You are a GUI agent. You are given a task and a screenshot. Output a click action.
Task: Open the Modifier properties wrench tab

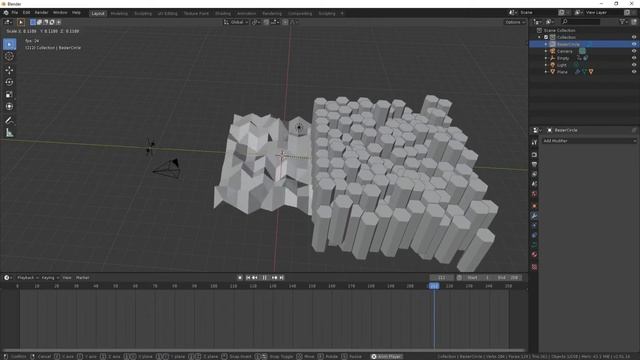534,216
